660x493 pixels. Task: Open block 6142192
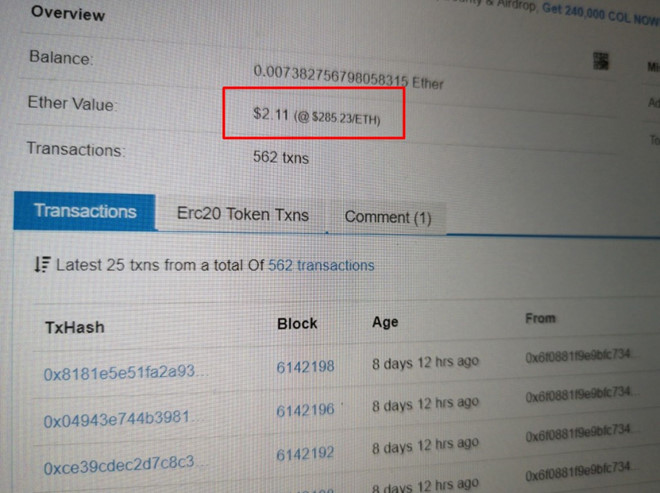pos(305,454)
